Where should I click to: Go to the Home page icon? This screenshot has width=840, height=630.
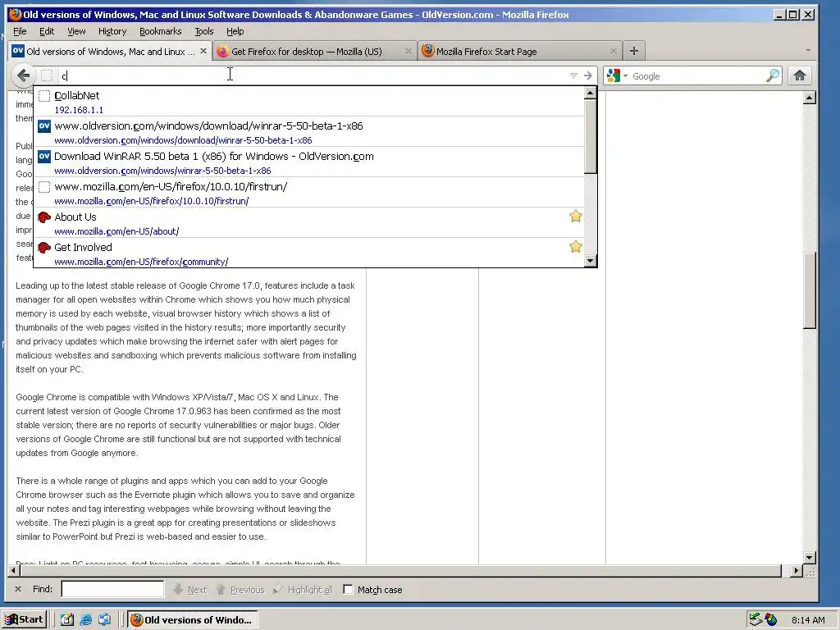point(799,75)
